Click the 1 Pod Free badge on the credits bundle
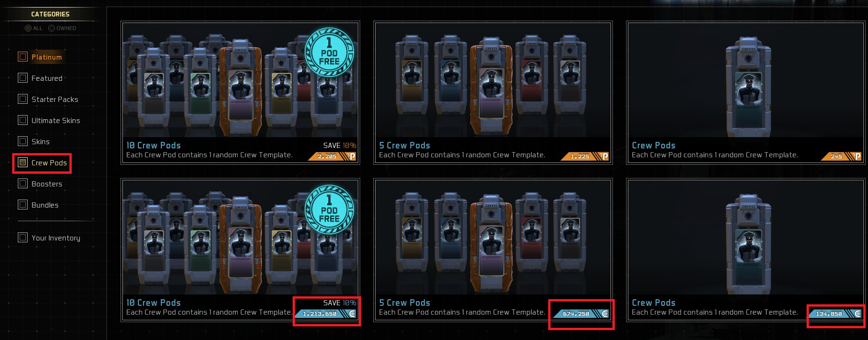Image resolution: width=868 pixels, height=340 pixels. tap(329, 209)
